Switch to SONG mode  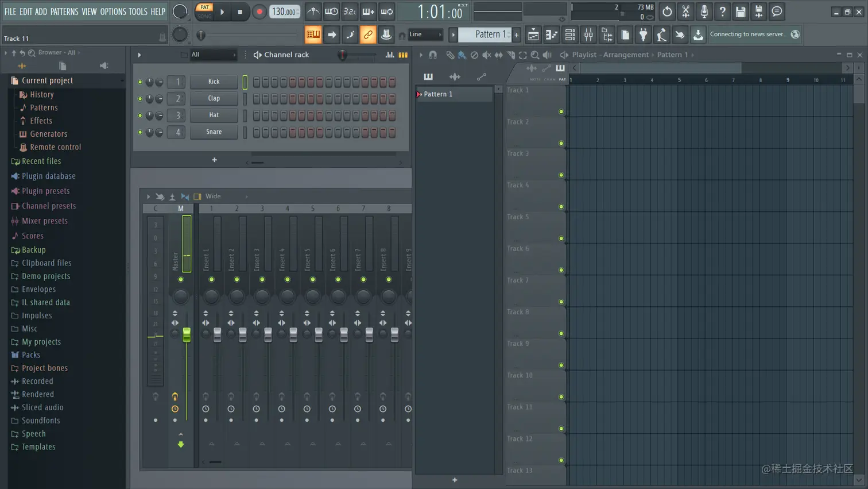coord(204,16)
